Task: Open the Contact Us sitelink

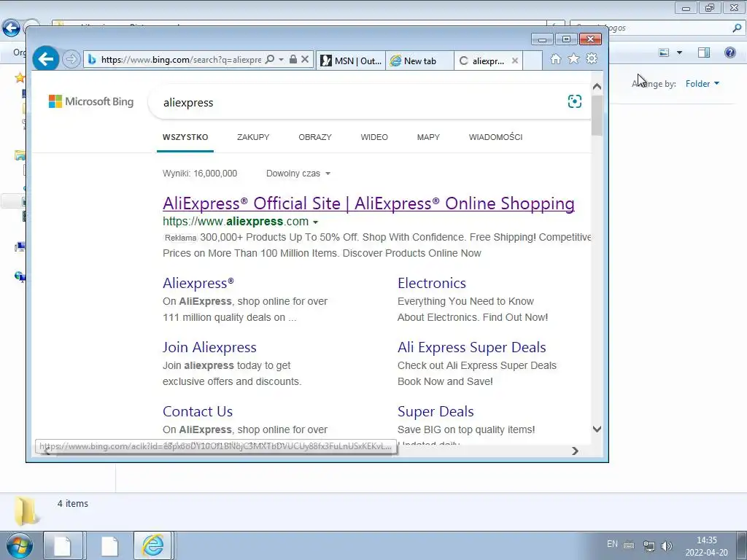Action: (x=198, y=411)
